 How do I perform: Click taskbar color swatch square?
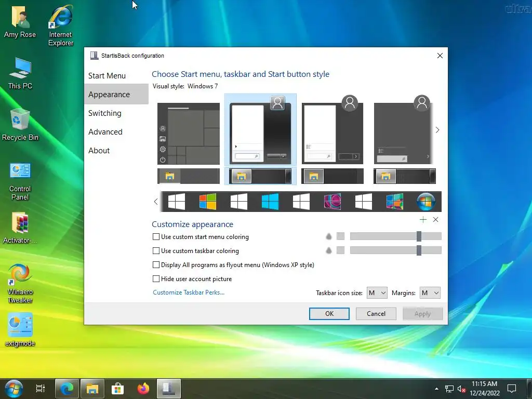340,250
